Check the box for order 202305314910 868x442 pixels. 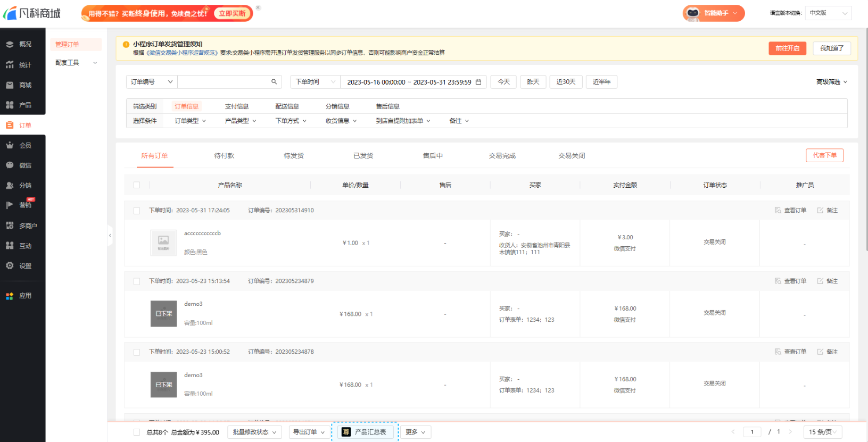pos(137,211)
